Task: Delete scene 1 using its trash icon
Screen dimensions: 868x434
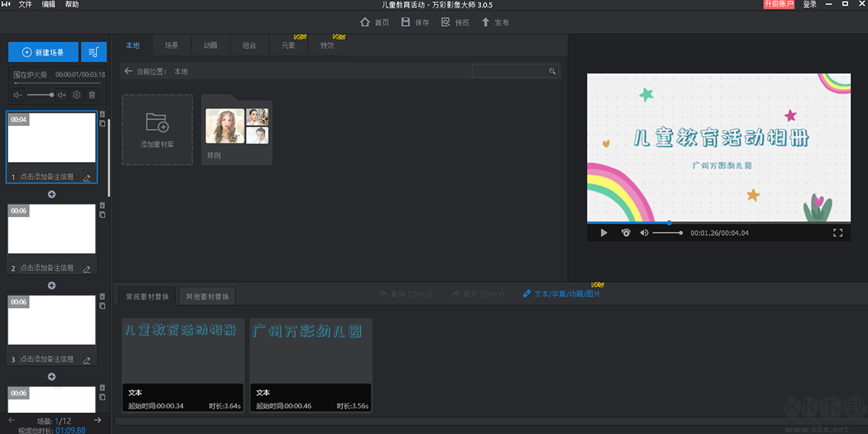Action: (102, 114)
